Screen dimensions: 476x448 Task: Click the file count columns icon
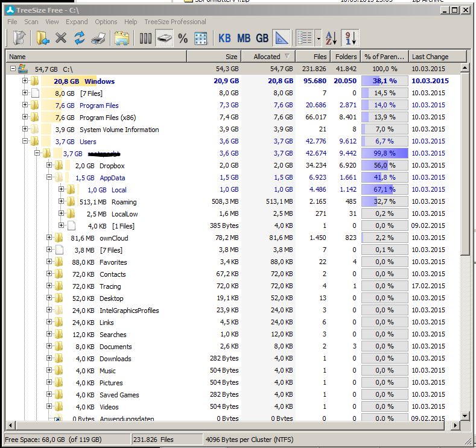click(x=145, y=39)
